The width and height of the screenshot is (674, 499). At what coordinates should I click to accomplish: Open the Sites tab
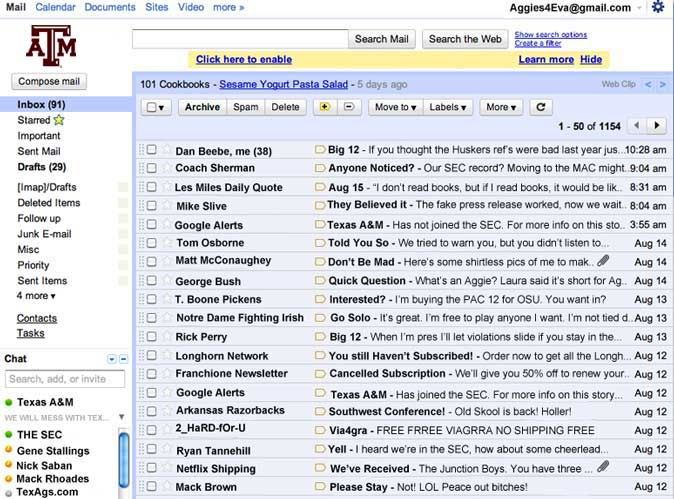156,7
